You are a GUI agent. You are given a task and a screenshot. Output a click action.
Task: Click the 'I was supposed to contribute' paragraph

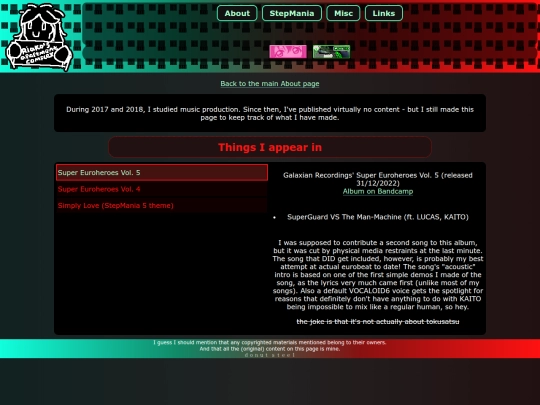(x=378, y=275)
